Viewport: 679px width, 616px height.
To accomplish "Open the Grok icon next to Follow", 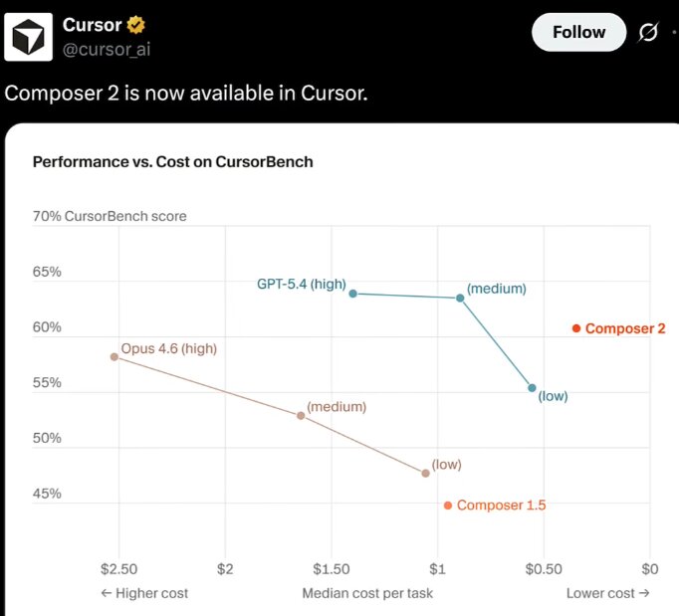I will [x=648, y=33].
